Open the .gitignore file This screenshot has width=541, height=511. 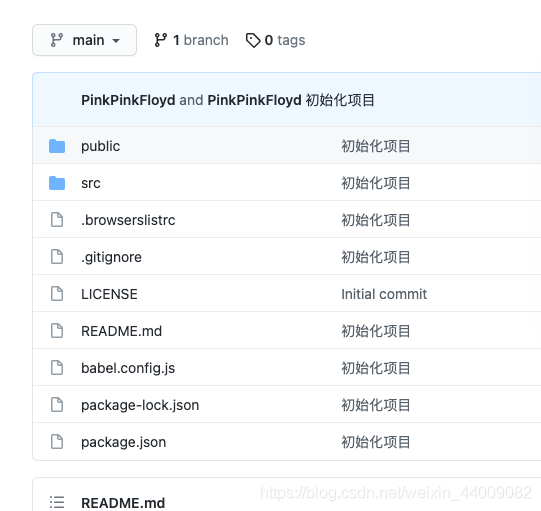click(111, 257)
